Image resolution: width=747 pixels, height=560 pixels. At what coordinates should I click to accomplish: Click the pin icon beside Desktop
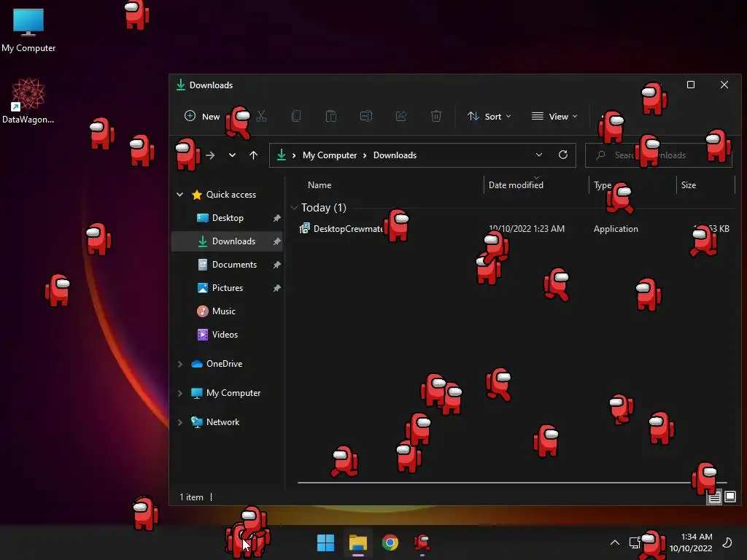click(x=276, y=217)
